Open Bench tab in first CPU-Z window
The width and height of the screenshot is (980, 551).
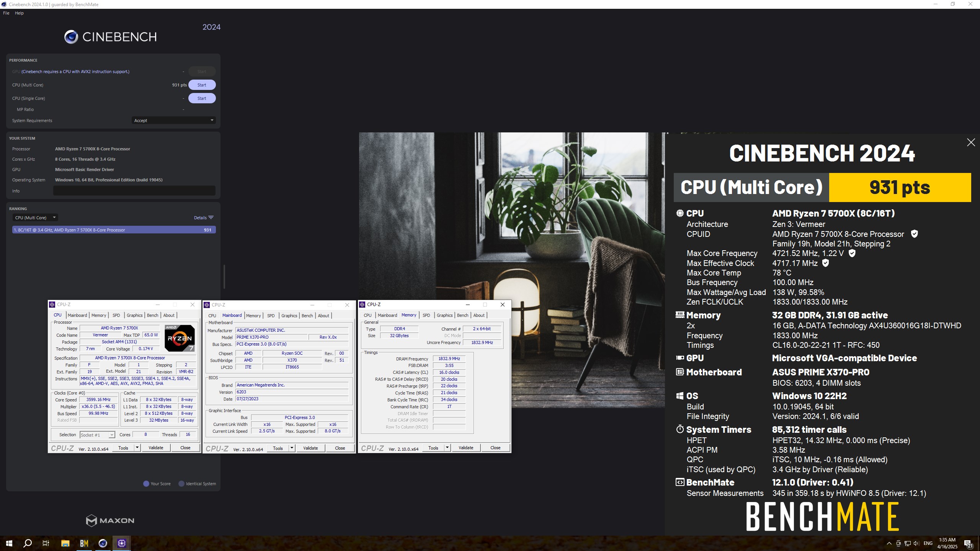point(152,315)
